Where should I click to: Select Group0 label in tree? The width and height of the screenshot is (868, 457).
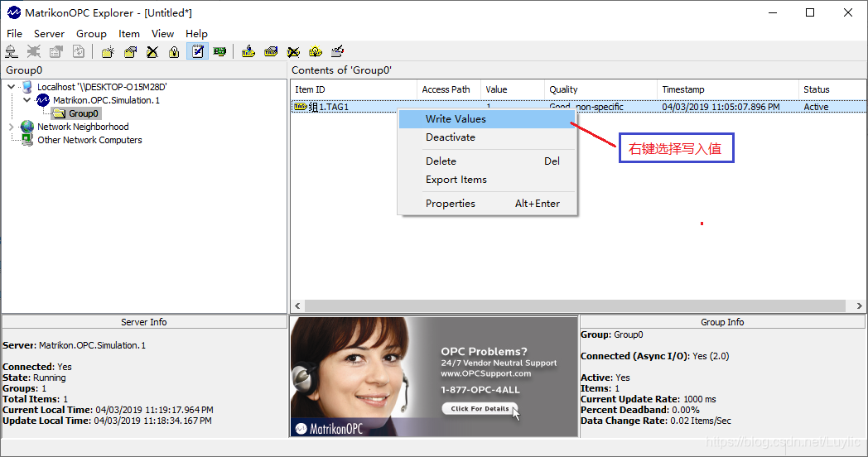tap(84, 113)
